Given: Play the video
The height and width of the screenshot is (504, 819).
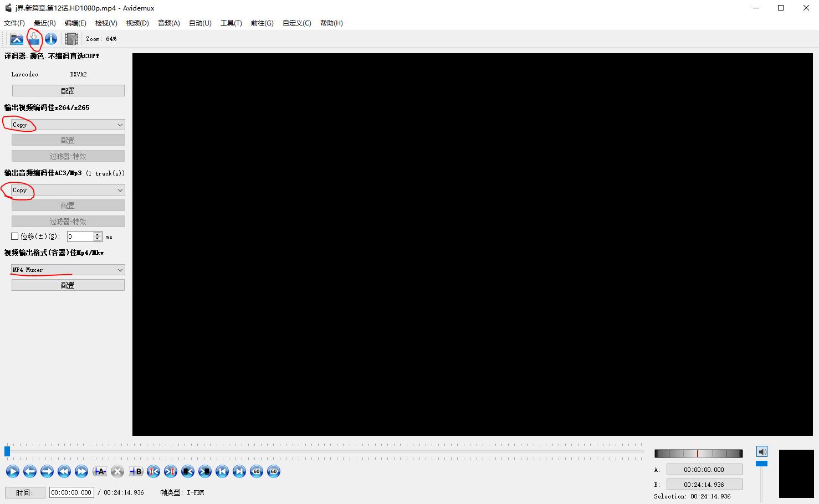Looking at the screenshot, I should (x=12, y=471).
